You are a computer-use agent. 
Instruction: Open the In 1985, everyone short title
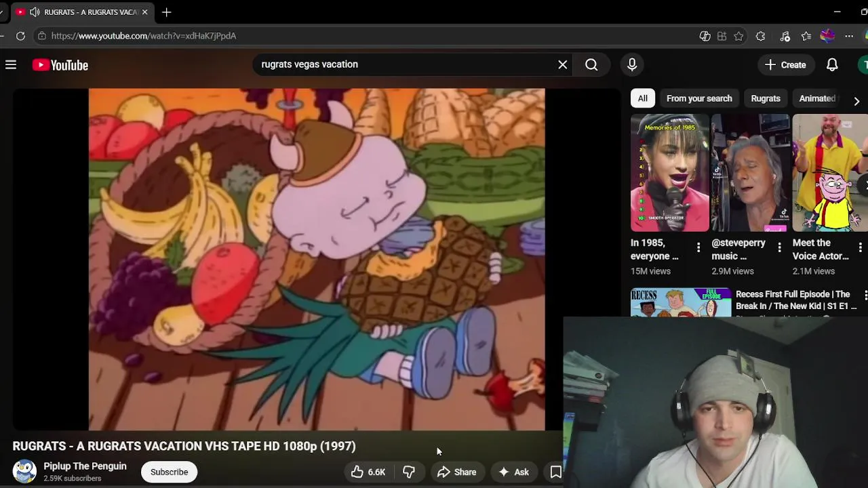click(654, 249)
